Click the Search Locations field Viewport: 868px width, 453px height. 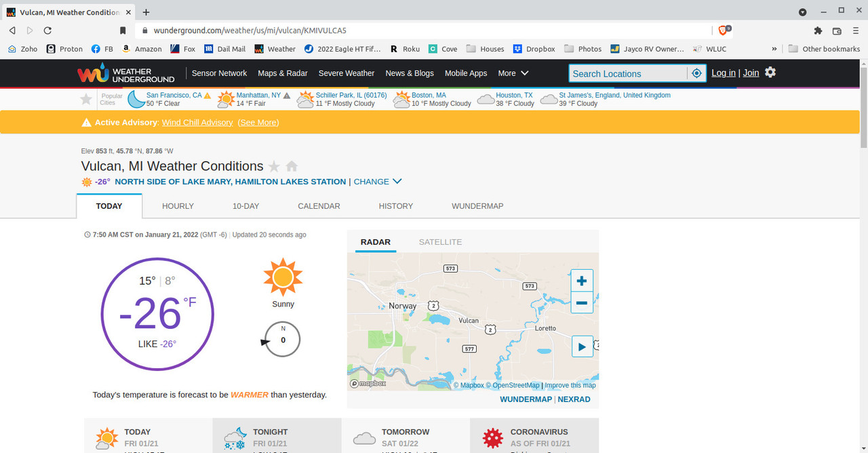tap(628, 73)
